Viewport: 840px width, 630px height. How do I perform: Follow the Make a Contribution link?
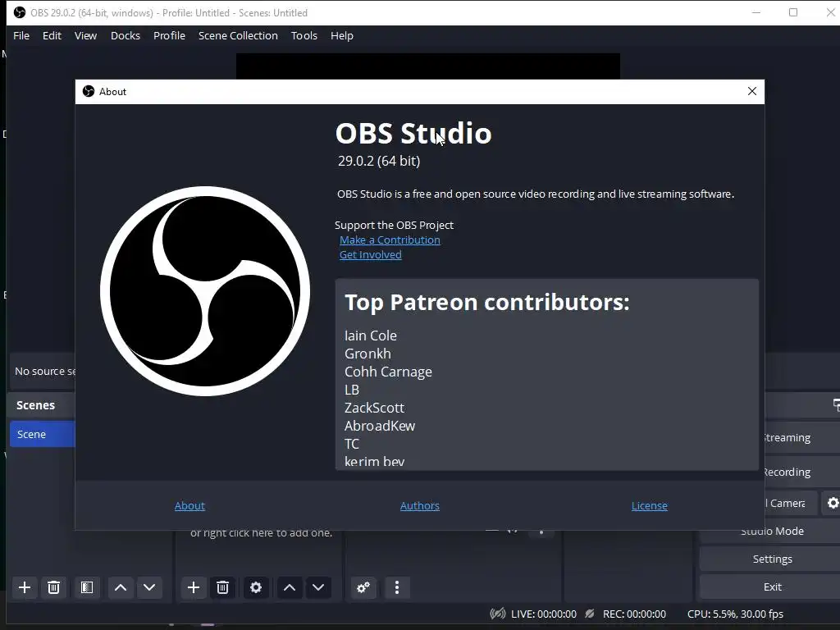pyautogui.click(x=390, y=240)
